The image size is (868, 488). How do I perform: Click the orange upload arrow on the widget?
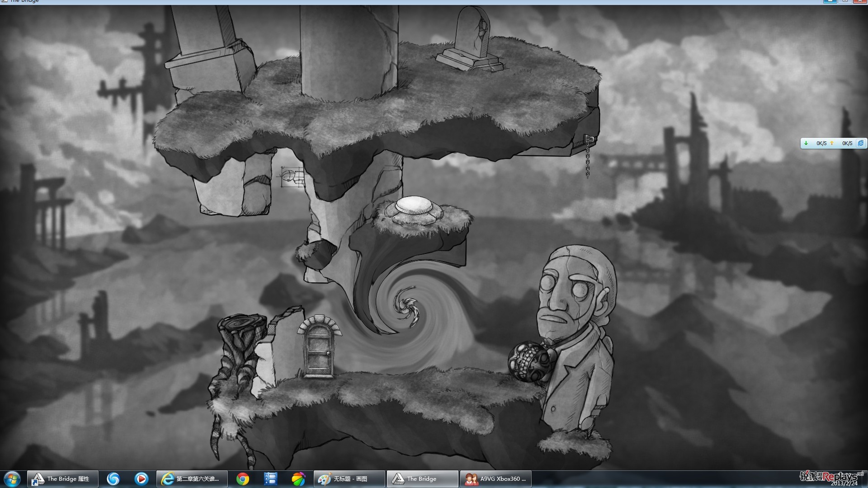(x=832, y=143)
